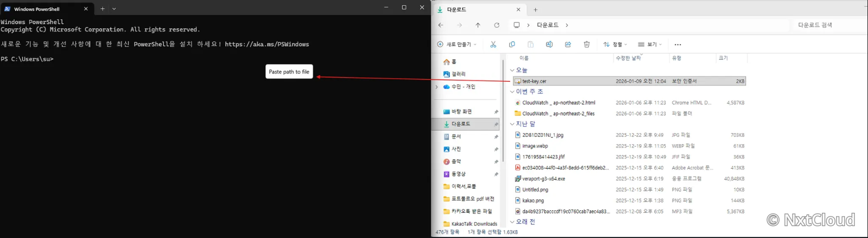Viewport: 868px width, 238px height.
Task: Click the Delete trash can icon
Action: click(x=587, y=45)
